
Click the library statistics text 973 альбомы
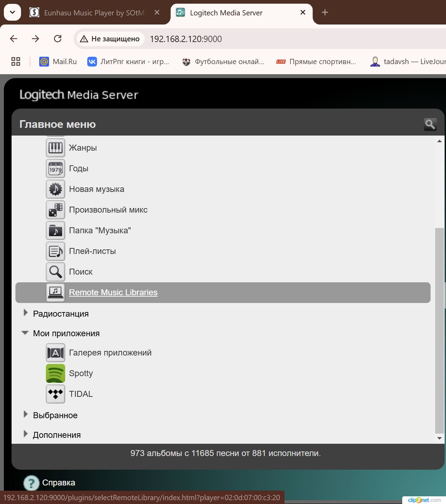[x=226, y=453]
